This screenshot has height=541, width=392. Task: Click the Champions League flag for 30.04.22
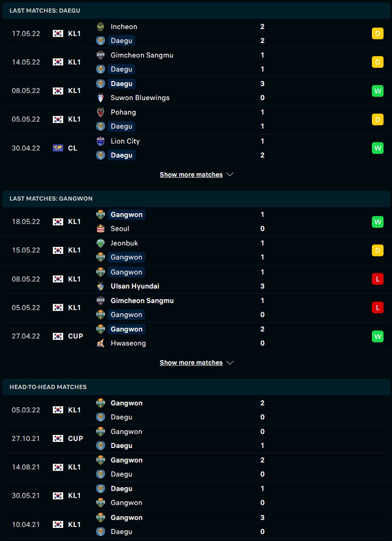pyautogui.click(x=58, y=148)
